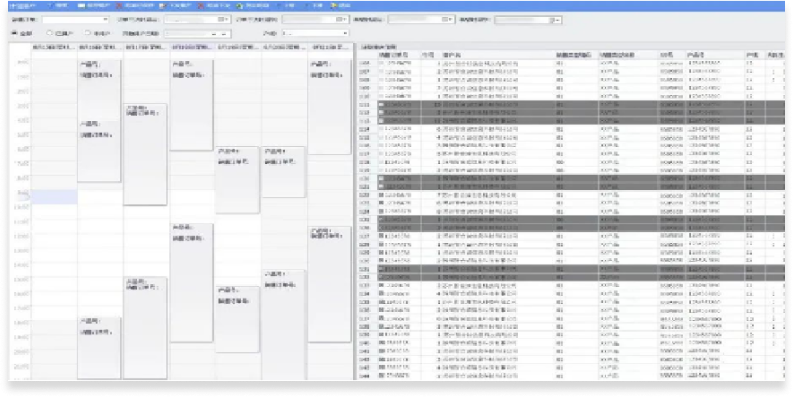Select the order detail tab above the table
This screenshot has height=397, width=793.
click(378, 47)
